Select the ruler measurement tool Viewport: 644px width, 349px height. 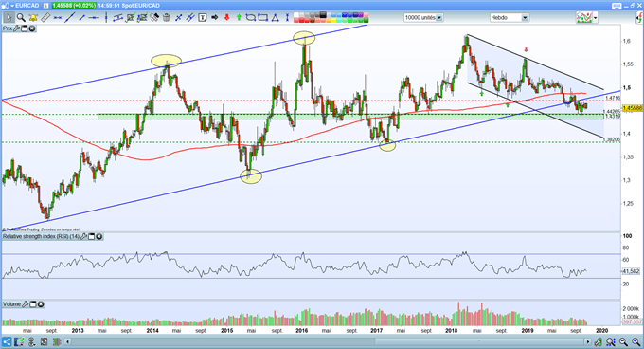[x=45, y=18]
